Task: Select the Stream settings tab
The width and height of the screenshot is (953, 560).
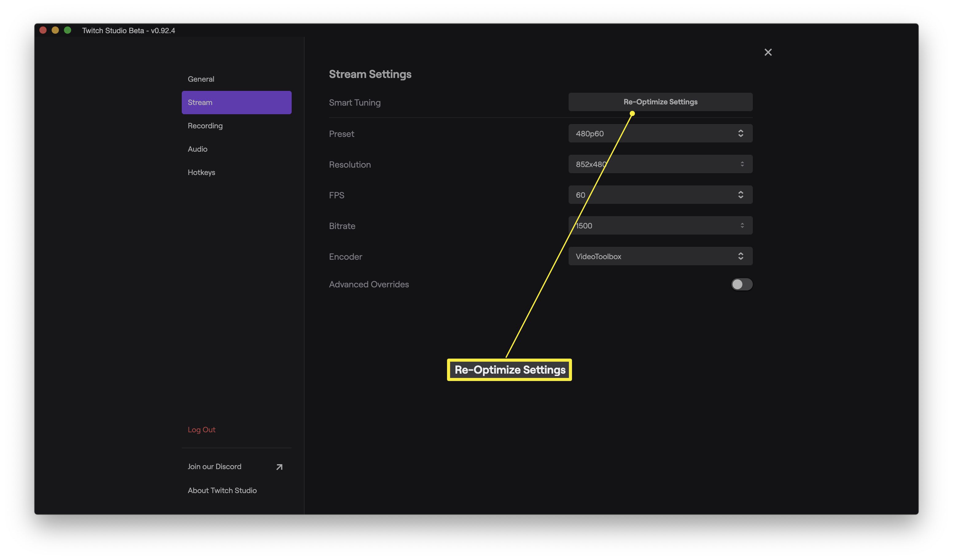Action: (236, 103)
